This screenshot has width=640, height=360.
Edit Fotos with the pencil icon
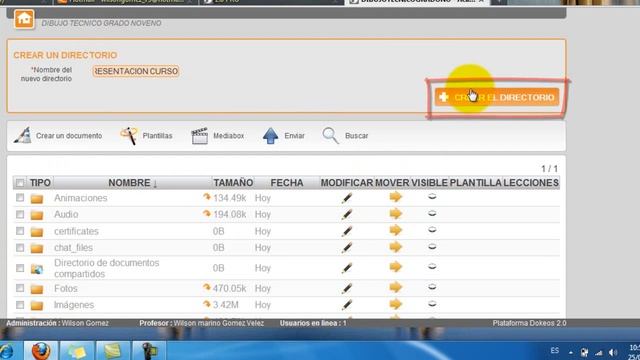click(x=347, y=289)
